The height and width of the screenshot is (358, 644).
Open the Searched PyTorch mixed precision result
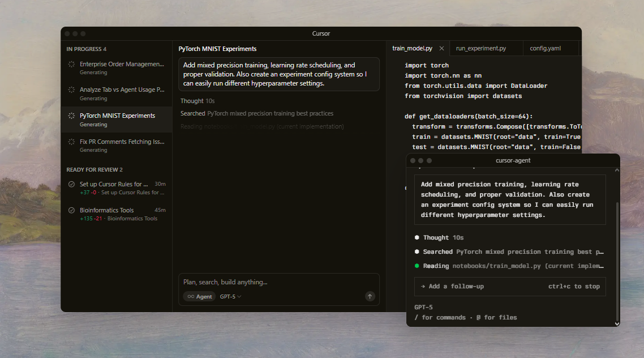click(x=257, y=113)
